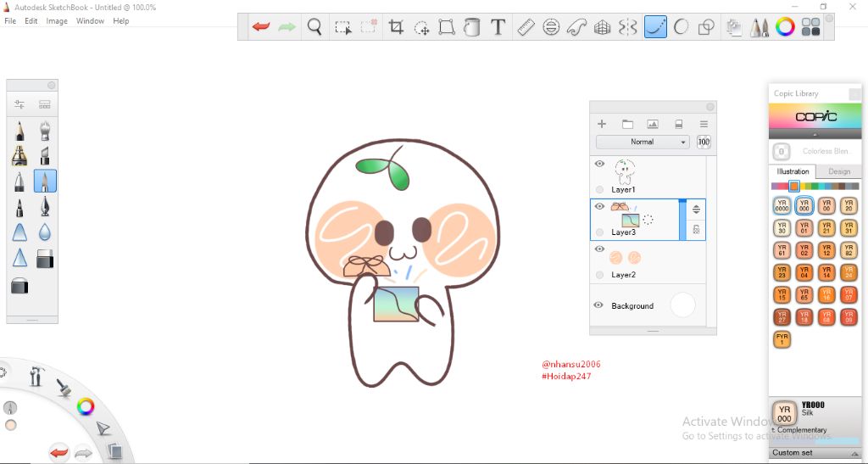Select the highlighted Paintbrush tool

pos(45,181)
